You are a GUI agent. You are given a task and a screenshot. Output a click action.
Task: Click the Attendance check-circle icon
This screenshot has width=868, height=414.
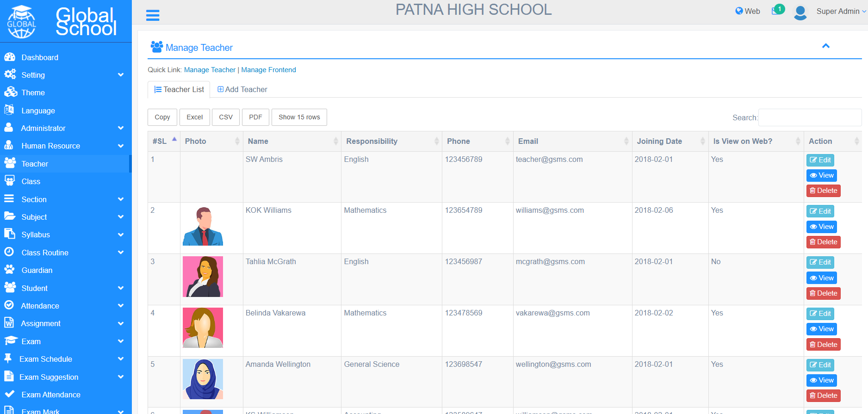(9, 305)
